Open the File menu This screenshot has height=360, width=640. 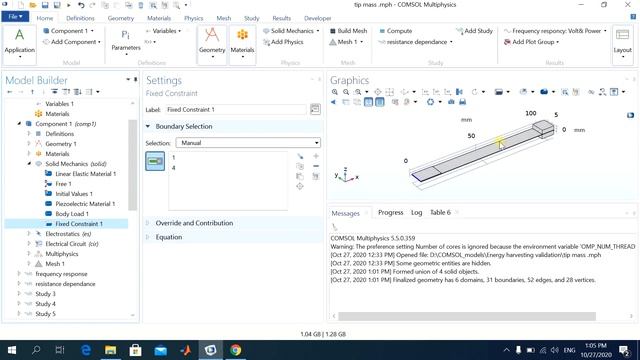[15, 17]
